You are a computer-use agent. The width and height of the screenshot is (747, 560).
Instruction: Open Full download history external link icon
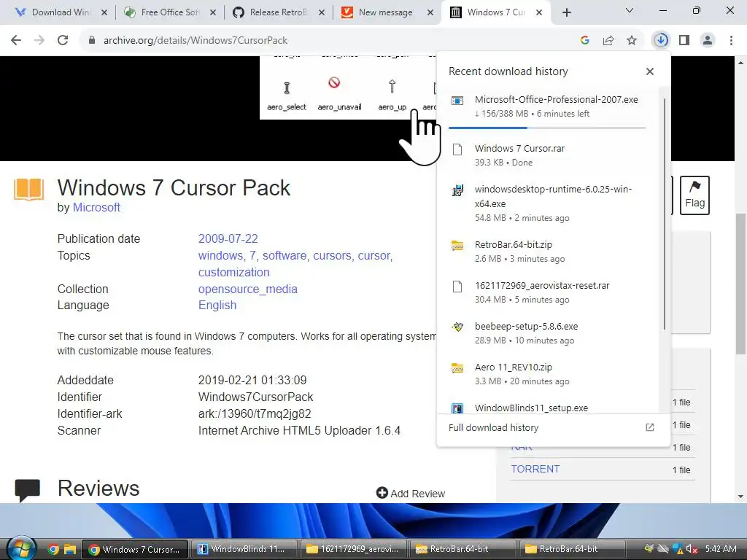(650, 427)
